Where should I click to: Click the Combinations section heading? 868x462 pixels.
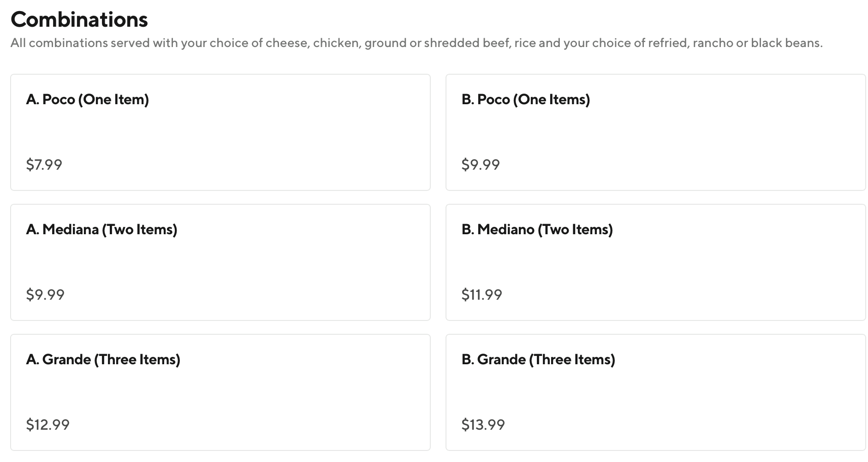[79, 19]
